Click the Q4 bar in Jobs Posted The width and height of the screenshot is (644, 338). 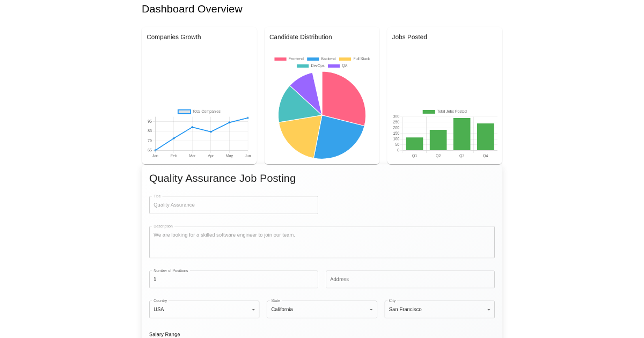(485, 137)
